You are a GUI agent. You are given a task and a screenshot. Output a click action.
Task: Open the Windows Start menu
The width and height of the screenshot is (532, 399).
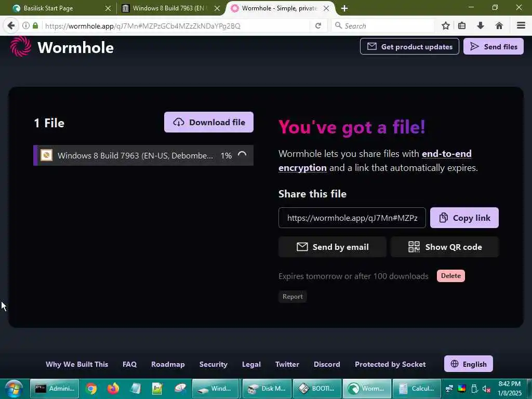[x=14, y=389]
